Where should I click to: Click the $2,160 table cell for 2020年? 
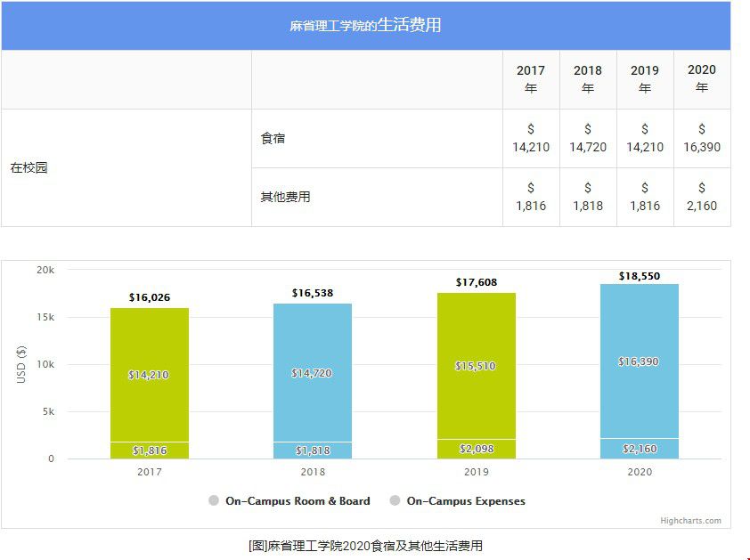tap(702, 197)
